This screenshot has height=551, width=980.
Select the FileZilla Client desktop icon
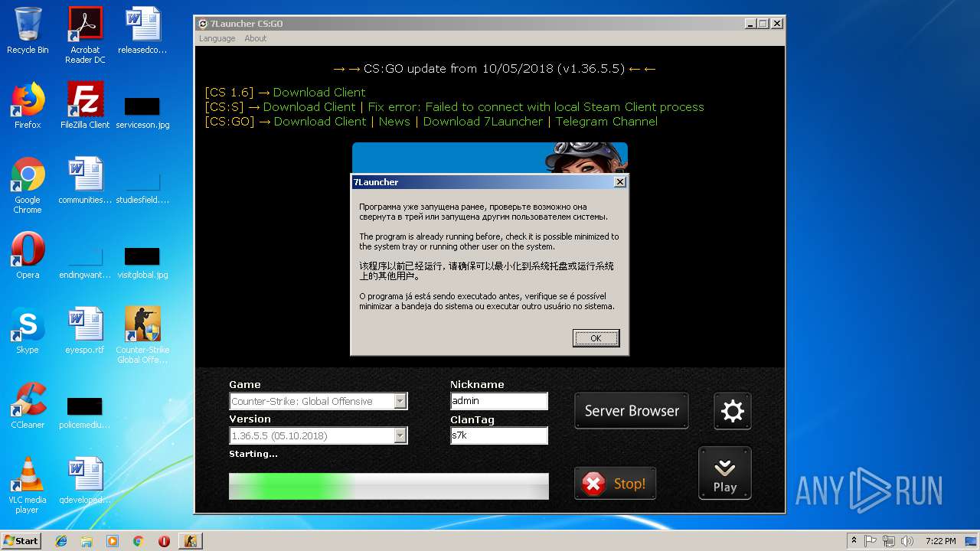pos(85,106)
